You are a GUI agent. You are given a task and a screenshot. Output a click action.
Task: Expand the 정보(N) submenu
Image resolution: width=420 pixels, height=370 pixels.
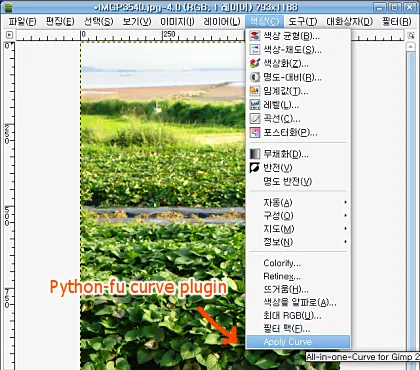pyautogui.click(x=298, y=242)
